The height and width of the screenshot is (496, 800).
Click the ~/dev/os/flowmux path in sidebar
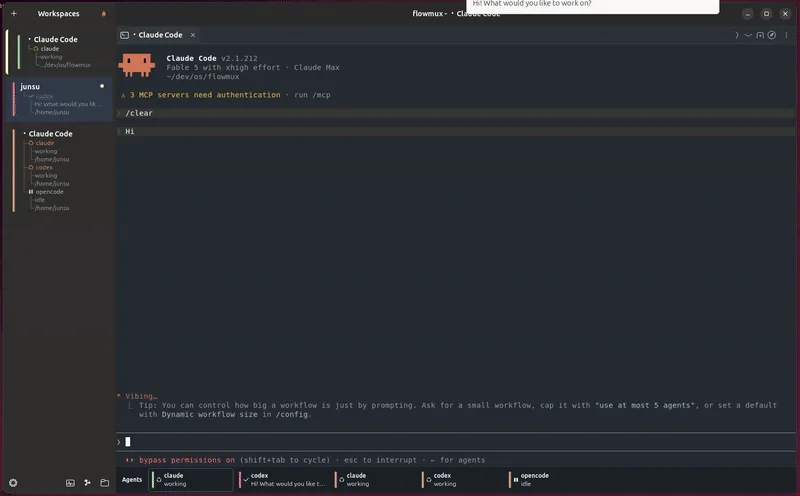tap(67, 65)
